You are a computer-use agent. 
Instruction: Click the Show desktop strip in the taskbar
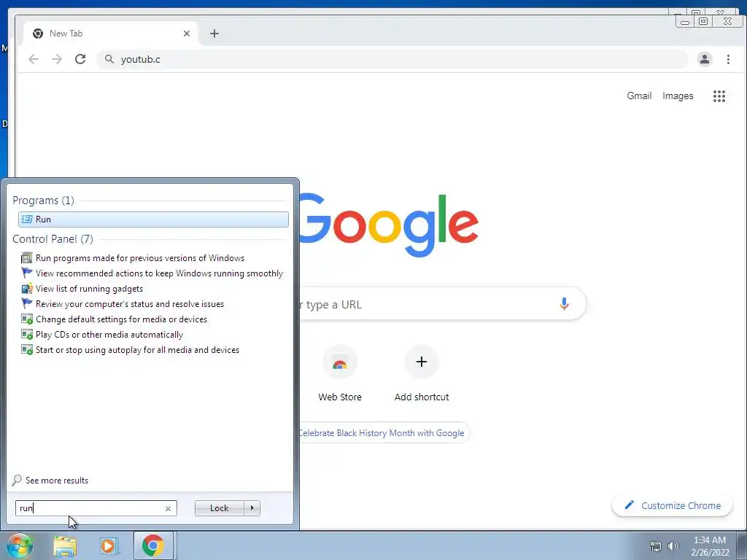click(742, 545)
